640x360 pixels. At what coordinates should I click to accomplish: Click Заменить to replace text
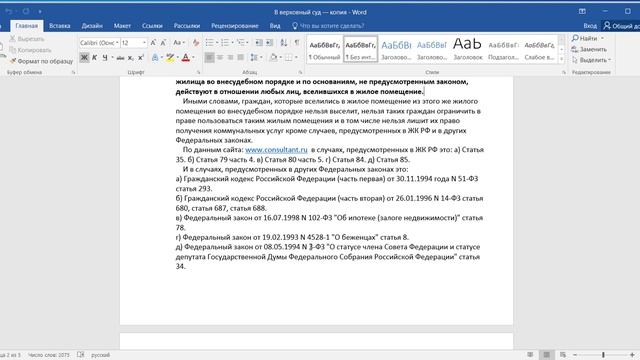tap(589, 49)
